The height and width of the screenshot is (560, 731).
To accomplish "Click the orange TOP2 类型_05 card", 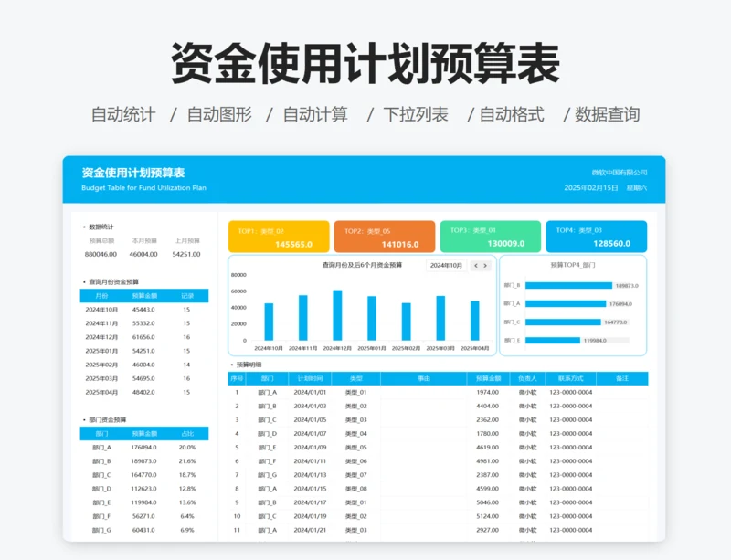I will (385, 237).
